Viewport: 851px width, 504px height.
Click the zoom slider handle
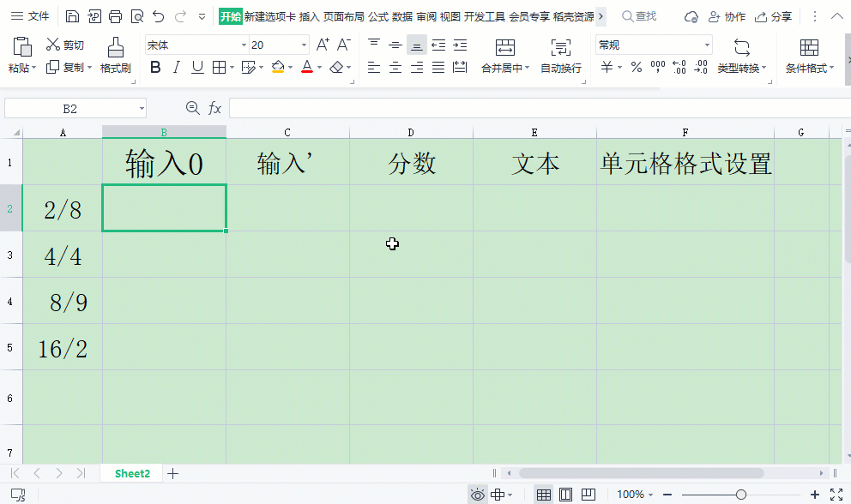coord(741,495)
